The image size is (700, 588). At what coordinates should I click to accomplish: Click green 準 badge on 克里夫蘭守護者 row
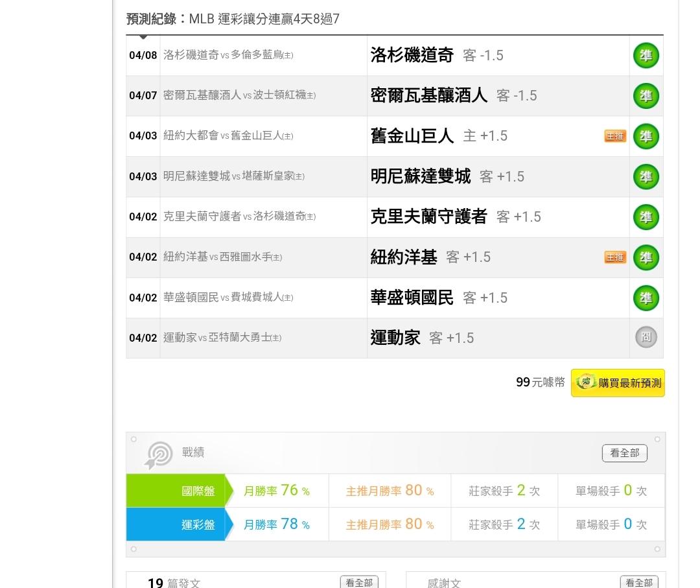pos(646,217)
